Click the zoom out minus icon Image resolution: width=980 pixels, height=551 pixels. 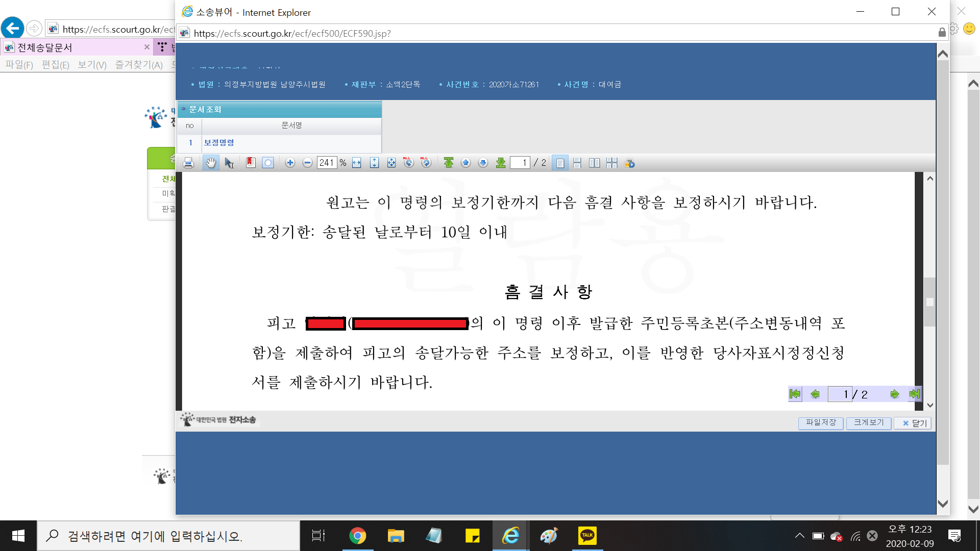point(307,163)
